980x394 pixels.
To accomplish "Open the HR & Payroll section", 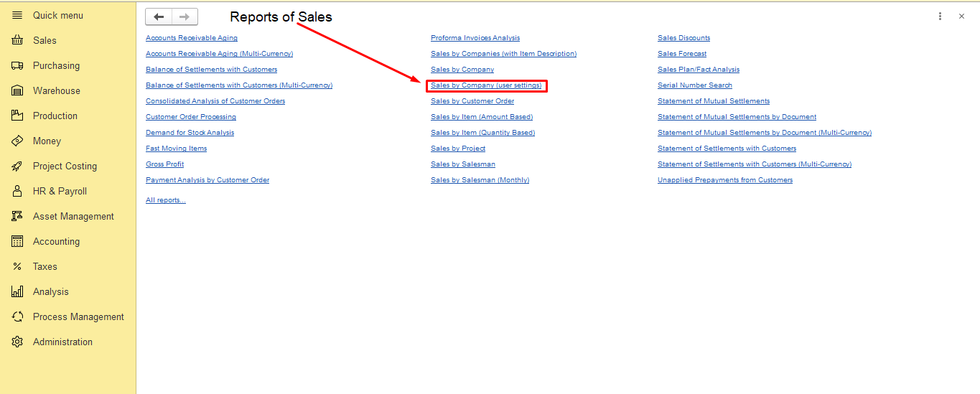I will point(60,192).
